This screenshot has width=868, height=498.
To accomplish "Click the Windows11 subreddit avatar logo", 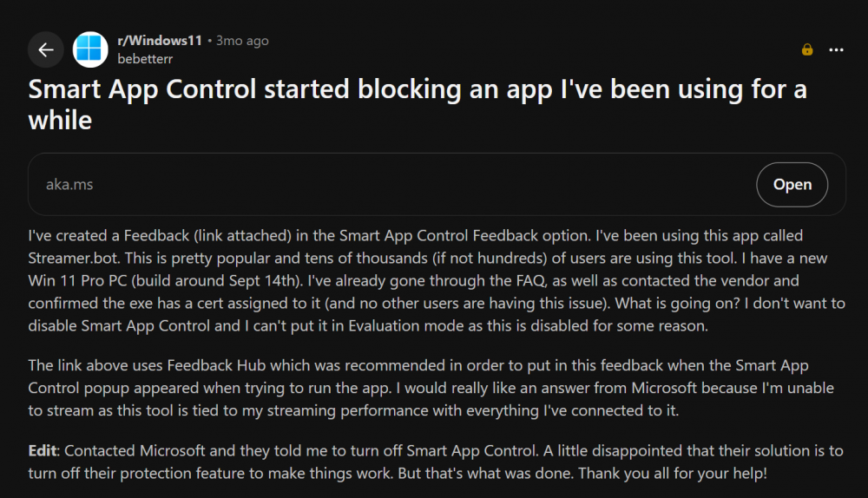I will pos(91,49).
